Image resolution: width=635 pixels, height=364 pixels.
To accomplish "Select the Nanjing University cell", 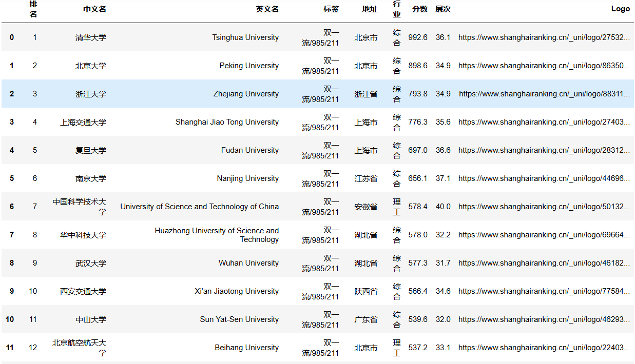I will (x=248, y=178).
